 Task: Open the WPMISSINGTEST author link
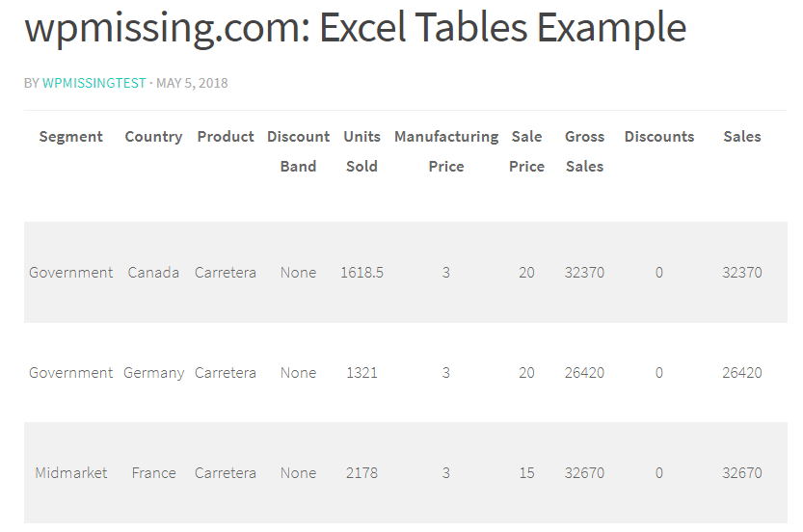pyautogui.click(x=94, y=83)
